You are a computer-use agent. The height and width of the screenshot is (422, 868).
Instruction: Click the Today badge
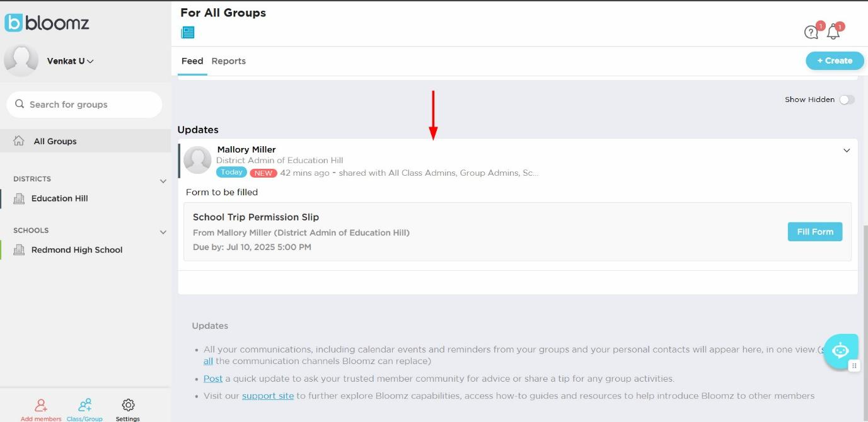tap(231, 172)
